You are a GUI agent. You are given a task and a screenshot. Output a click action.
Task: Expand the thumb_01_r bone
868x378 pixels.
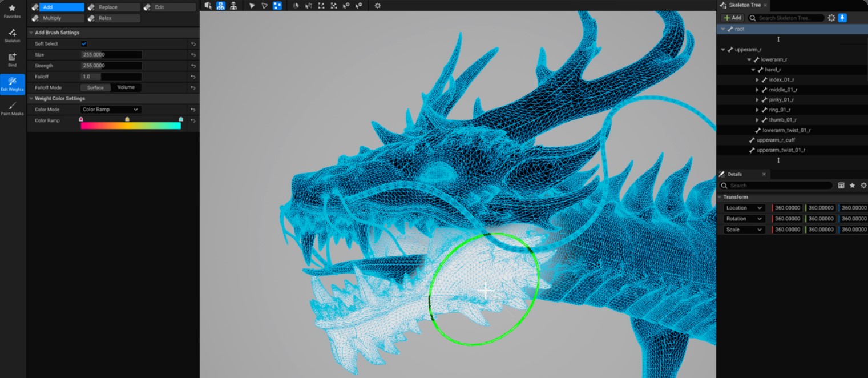[x=757, y=120]
